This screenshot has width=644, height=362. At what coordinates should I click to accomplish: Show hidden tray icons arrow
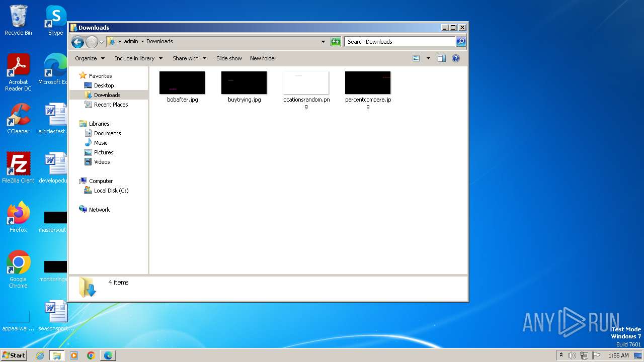561,355
